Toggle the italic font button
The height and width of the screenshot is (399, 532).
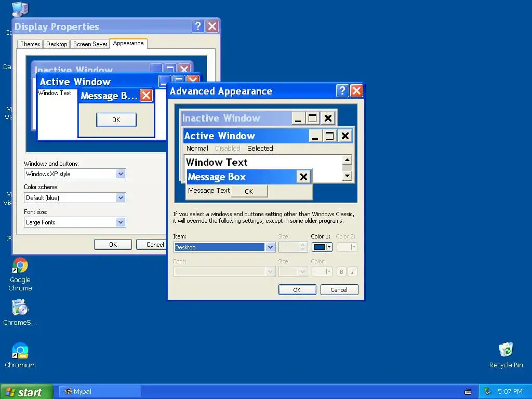point(353,271)
